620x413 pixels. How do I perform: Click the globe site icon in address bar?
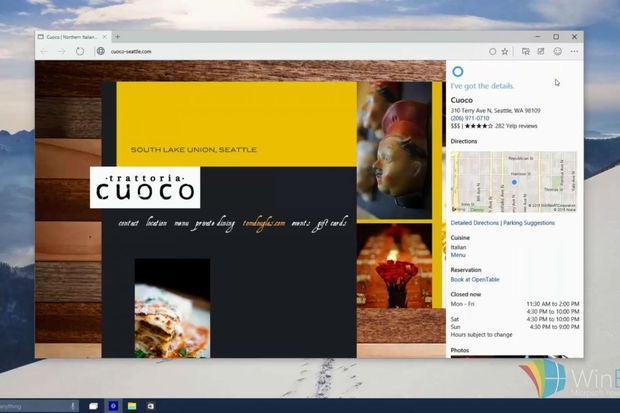click(101, 51)
